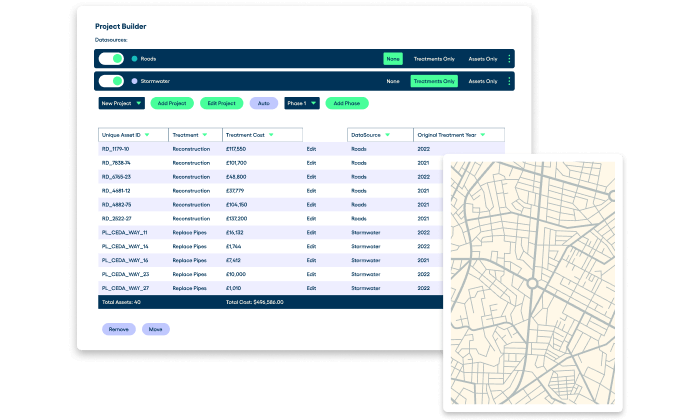The width and height of the screenshot is (700, 420).
Task: Click Edit for row RD_7838-74
Action: pos(311,163)
